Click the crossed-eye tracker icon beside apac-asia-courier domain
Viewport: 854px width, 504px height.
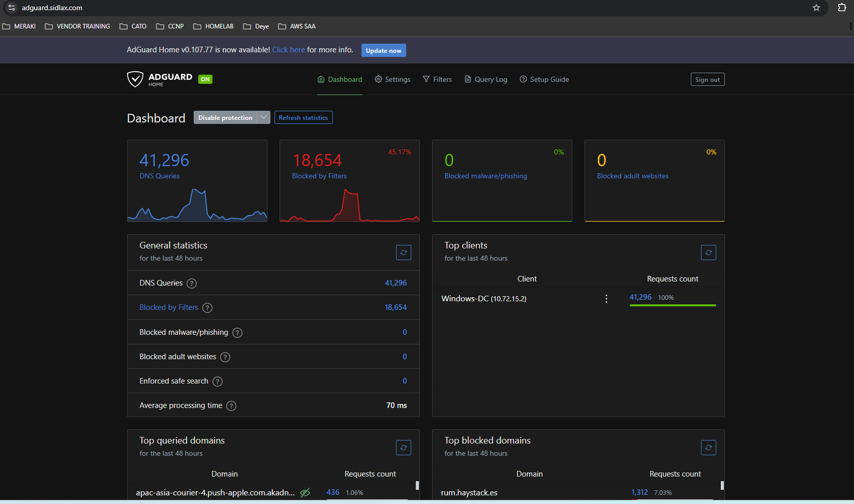(x=305, y=492)
